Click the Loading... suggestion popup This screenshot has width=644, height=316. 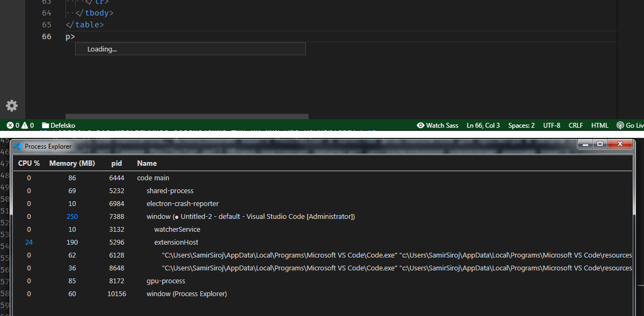pos(190,49)
